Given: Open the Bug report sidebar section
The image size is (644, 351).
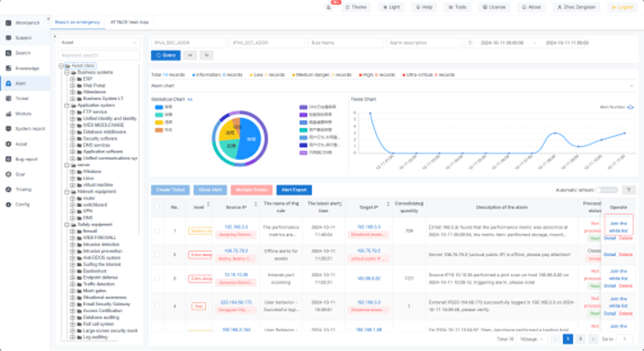Looking at the screenshot, I should point(23,160).
